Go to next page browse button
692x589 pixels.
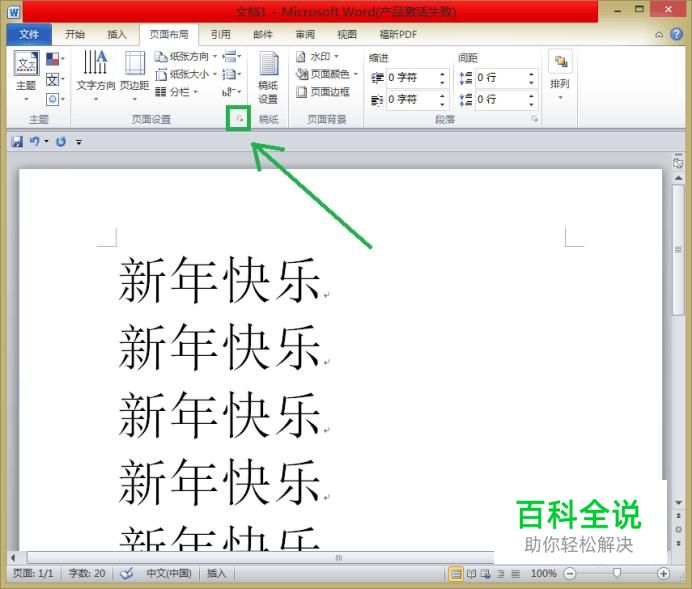click(678, 543)
